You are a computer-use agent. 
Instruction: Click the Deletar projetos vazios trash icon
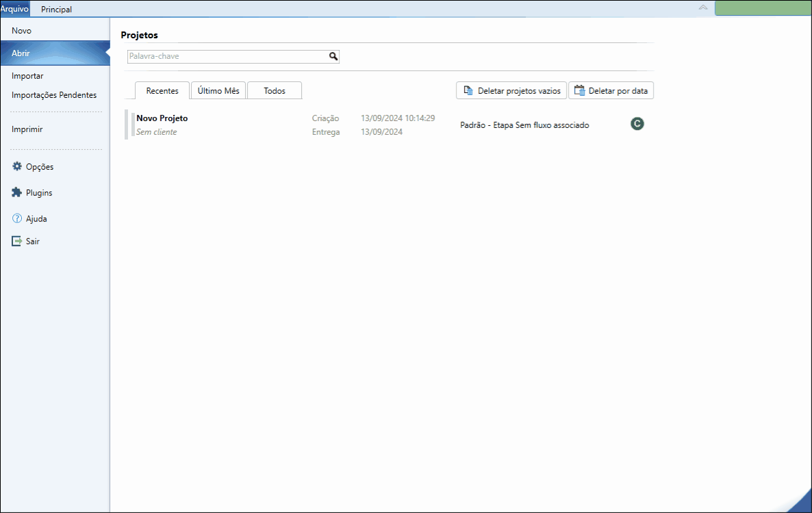468,90
